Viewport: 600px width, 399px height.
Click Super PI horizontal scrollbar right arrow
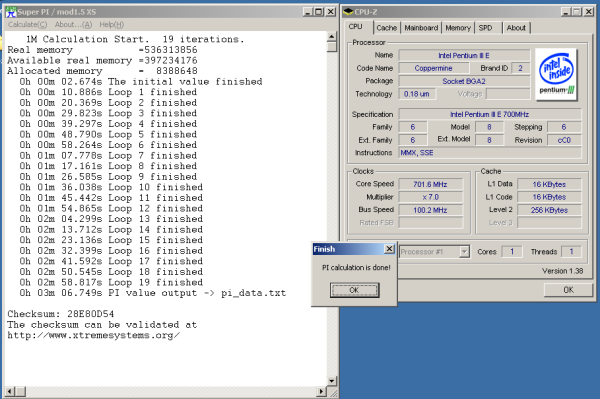(322, 391)
